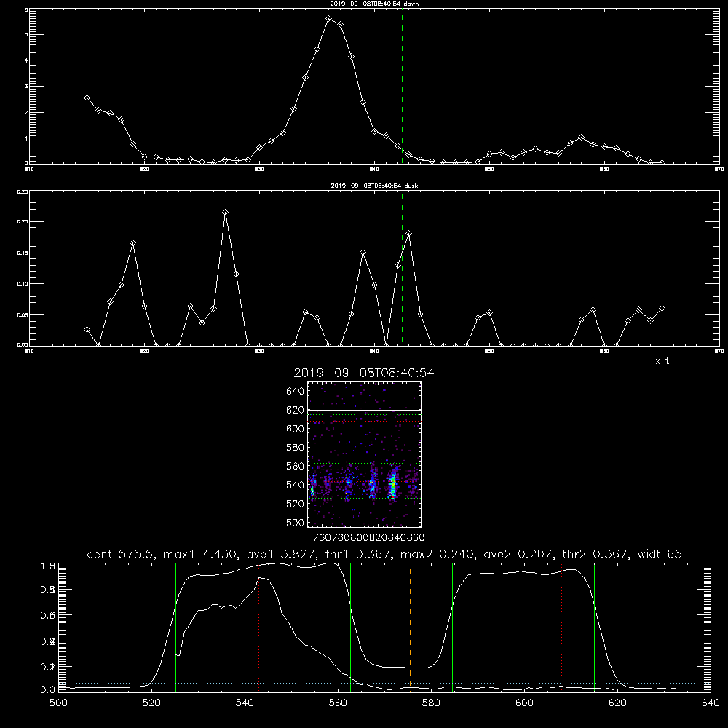
Task: Click the '560' label on the bottom plot x-axis
Action: [338, 703]
